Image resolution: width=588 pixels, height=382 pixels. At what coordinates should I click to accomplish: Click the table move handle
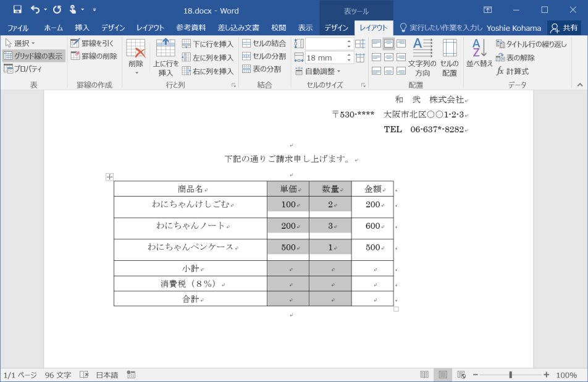(x=109, y=177)
